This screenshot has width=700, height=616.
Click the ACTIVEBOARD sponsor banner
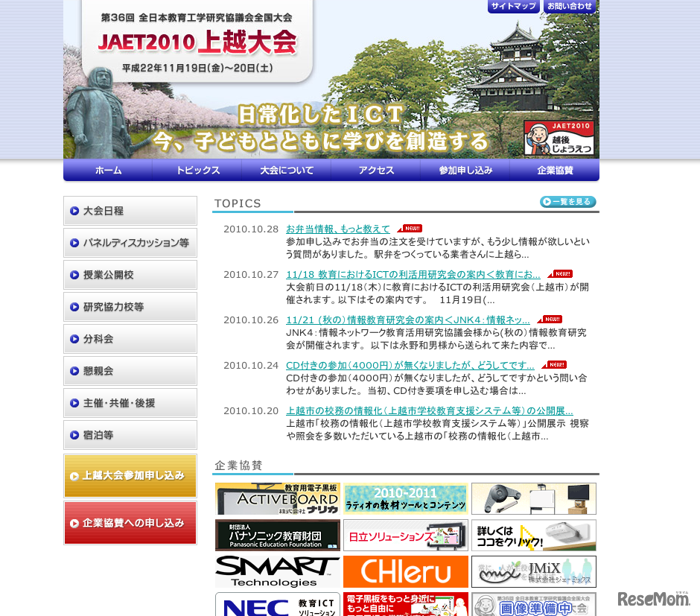277,498
